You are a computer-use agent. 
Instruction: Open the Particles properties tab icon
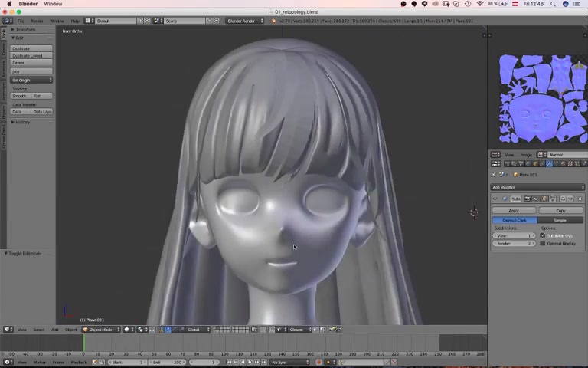coord(577,164)
